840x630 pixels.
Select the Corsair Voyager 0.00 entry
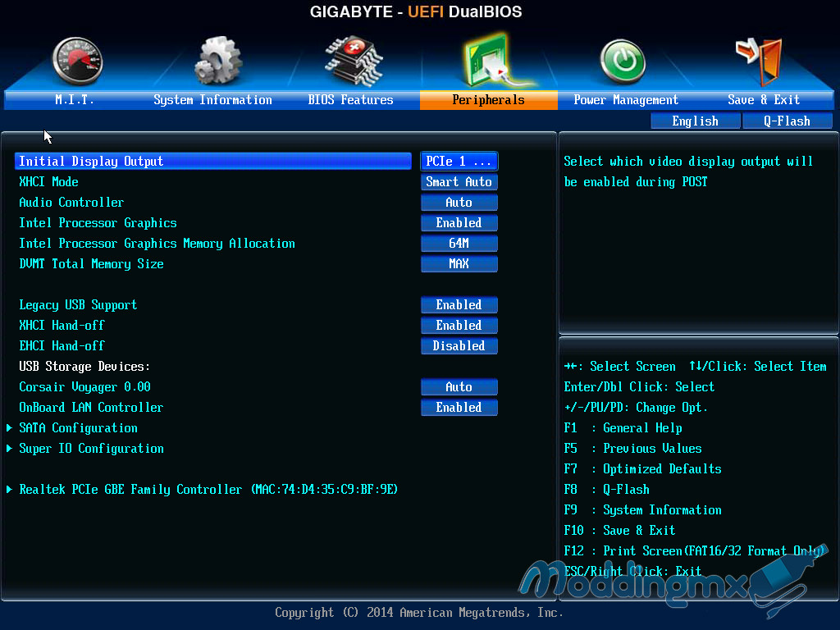[84, 387]
